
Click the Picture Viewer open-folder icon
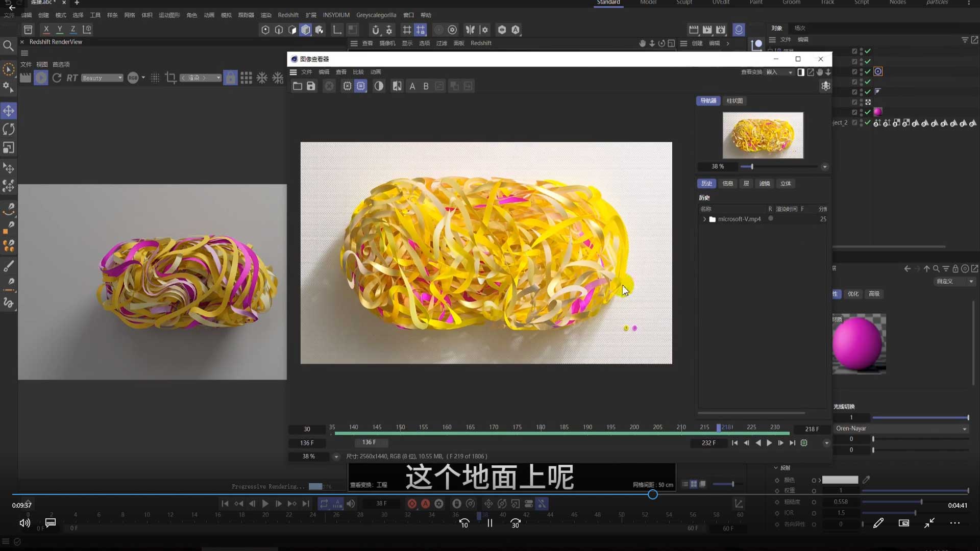tap(297, 86)
